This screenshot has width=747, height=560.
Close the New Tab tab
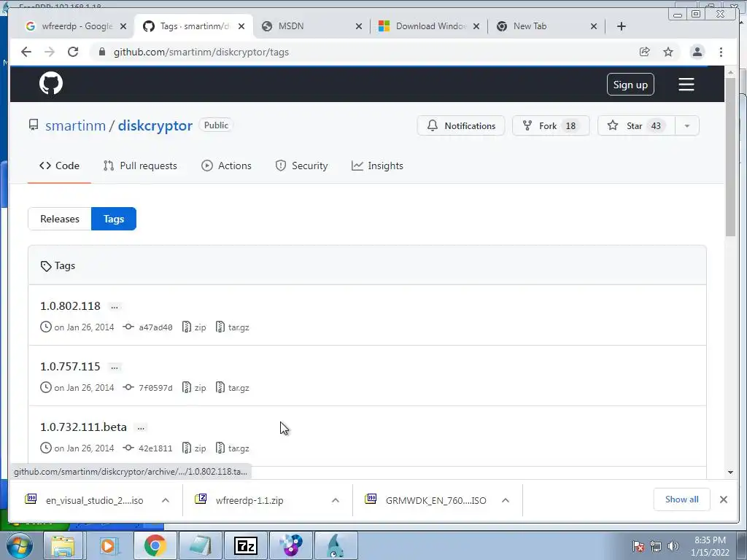[x=594, y=26]
